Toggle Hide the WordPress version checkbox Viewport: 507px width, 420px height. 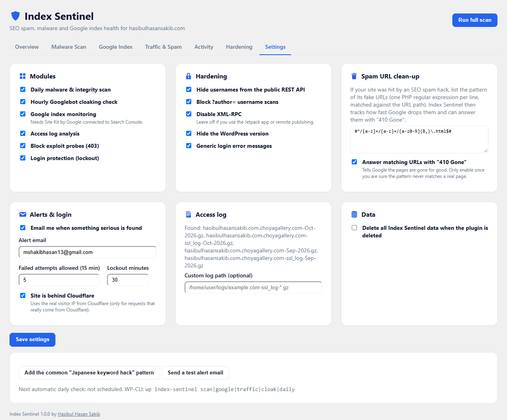click(189, 134)
